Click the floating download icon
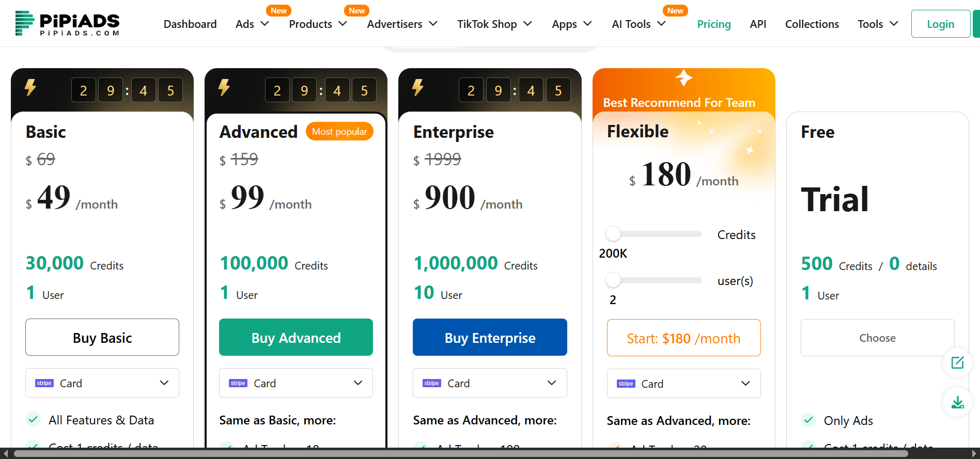This screenshot has width=980, height=459. 957,402
